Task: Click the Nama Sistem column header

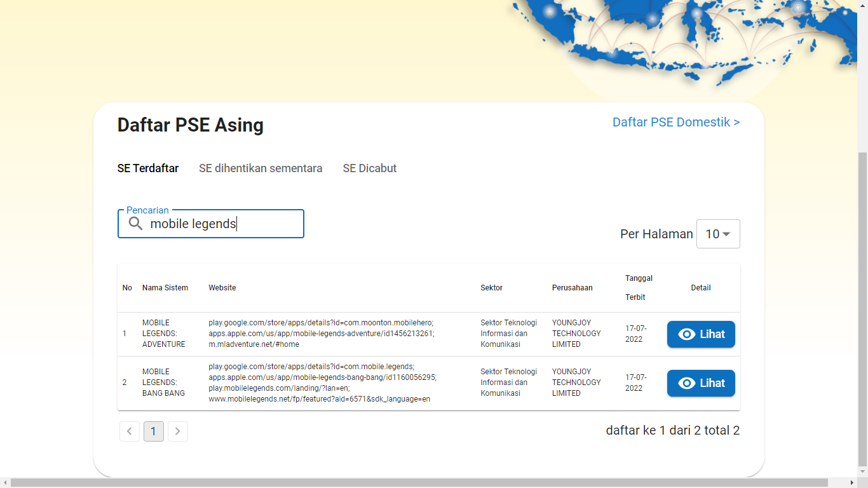Action: point(165,288)
